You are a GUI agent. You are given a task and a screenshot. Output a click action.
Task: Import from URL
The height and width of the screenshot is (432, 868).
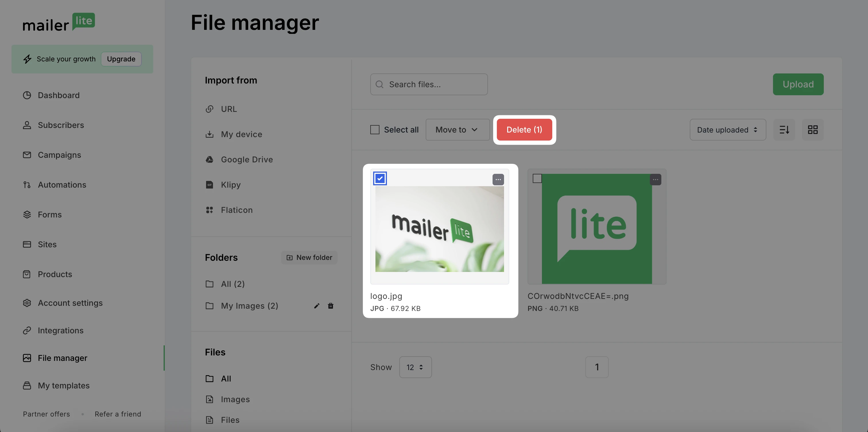click(229, 109)
